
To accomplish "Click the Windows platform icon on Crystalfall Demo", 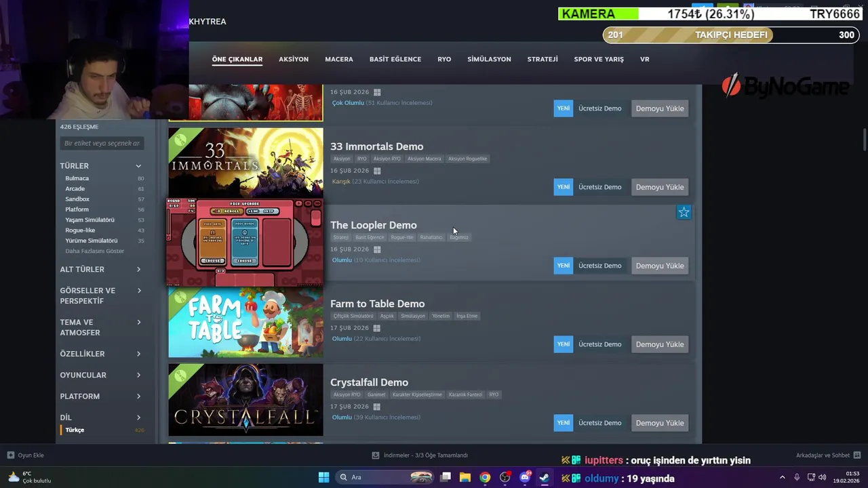I will pos(377,407).
